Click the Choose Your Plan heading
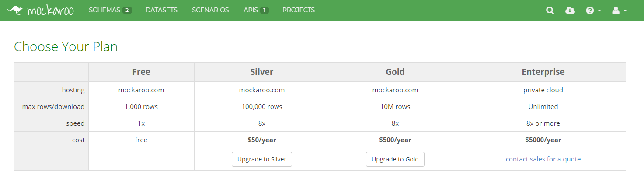This screenshot has width=644, height=186. click(66, 47)
